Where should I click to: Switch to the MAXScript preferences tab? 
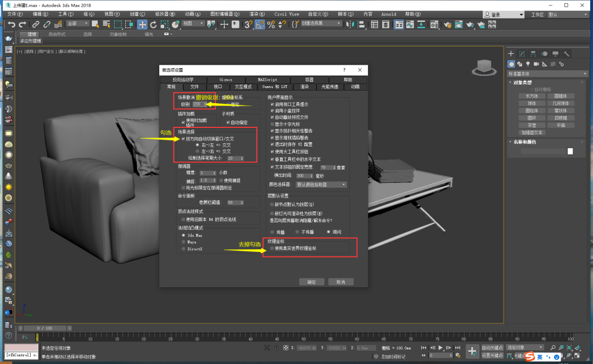point(267,80)
